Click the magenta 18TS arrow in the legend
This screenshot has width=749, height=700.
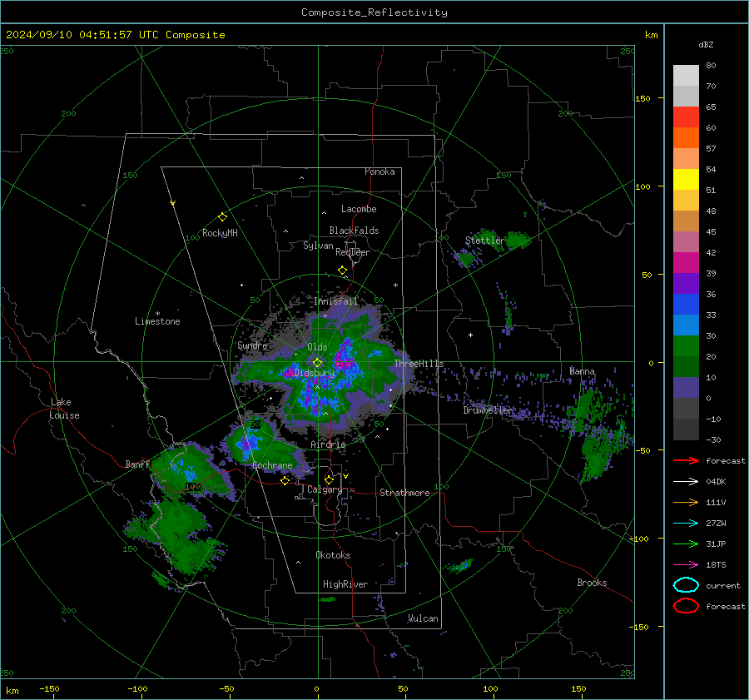(x=686, y=565)
